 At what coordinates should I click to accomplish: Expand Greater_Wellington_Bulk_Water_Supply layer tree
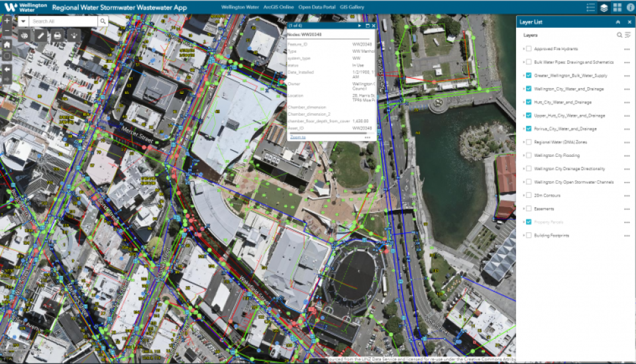(x=523, y=75)
